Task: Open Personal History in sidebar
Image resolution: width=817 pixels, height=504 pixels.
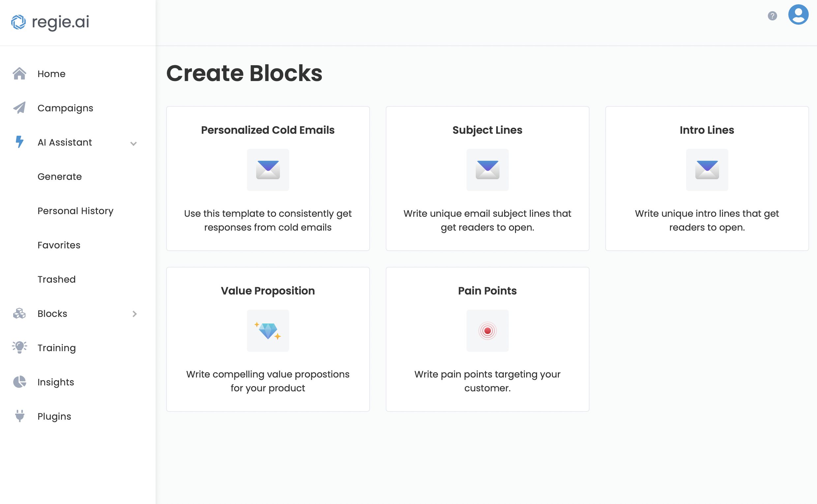Action: [76, 211]
